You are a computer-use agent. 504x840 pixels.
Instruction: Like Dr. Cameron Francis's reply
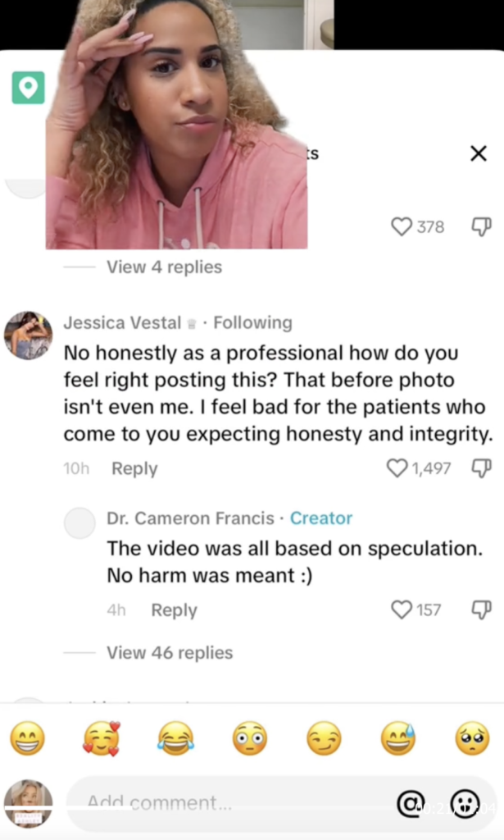pos(401,609)
